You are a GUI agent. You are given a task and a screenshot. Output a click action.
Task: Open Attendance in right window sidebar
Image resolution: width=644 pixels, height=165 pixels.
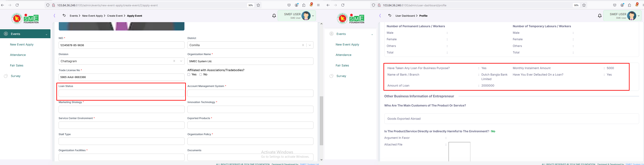point(344,55)
